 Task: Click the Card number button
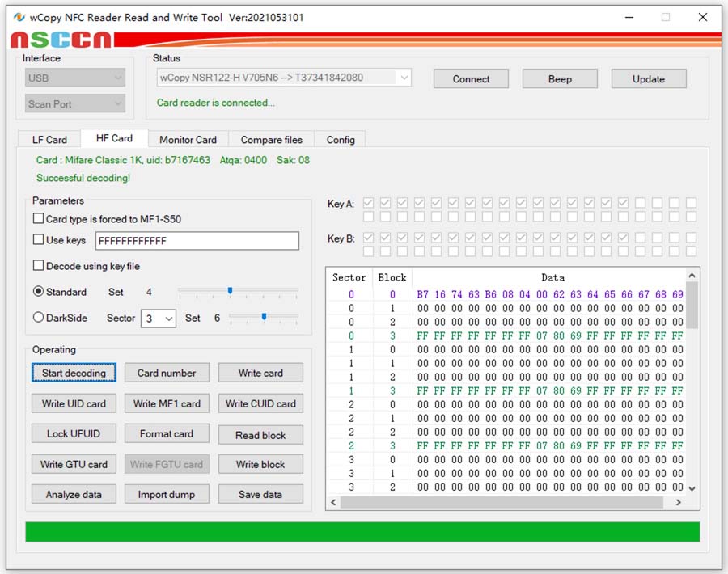tap(167, 373)
